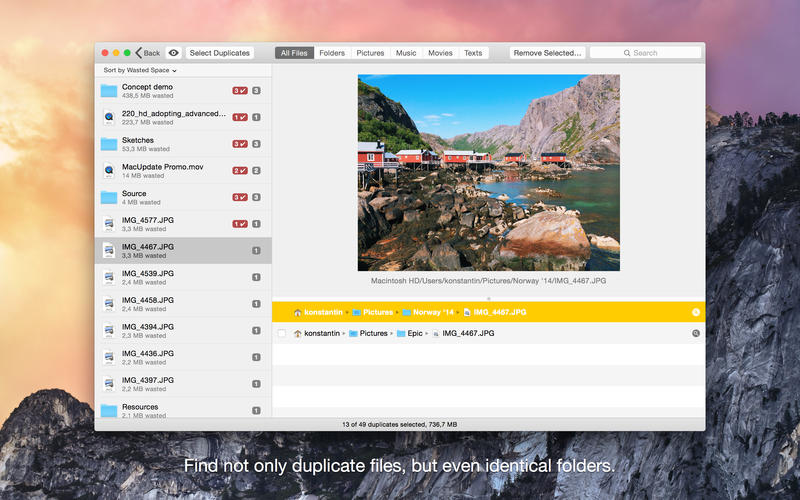This screenshot has height=500, width=800.
Task: Click magnifier icon on highlighted Norway '14 row
Action: point(696,312)
